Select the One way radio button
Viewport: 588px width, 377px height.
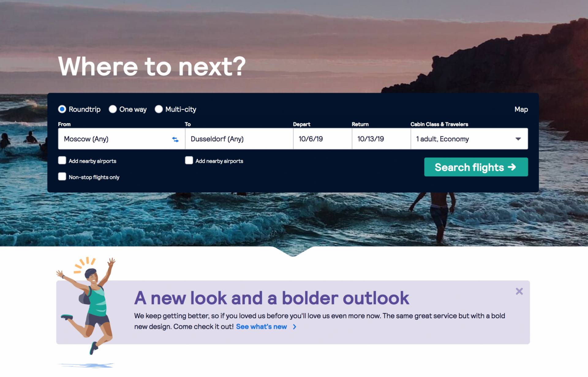(112, 109)
